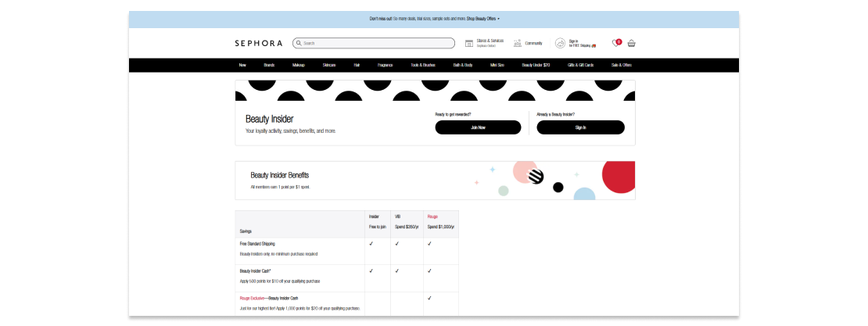The image size is (868, 326).
Task: Click the Beauty Insider Benefits heading
Action: click(279, 175)
